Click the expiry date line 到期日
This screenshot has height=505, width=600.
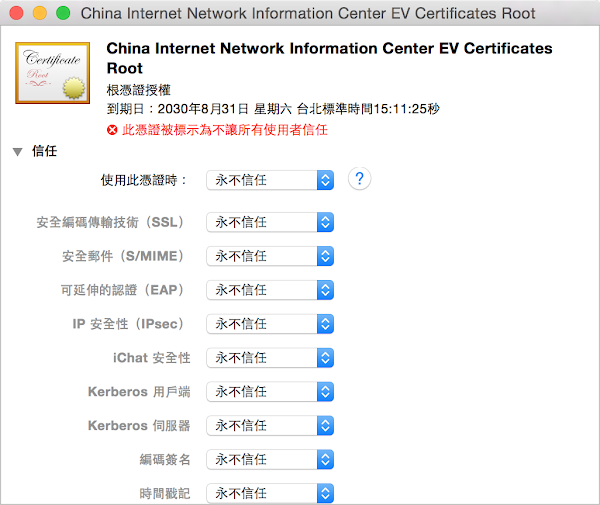tap(273, 109)
